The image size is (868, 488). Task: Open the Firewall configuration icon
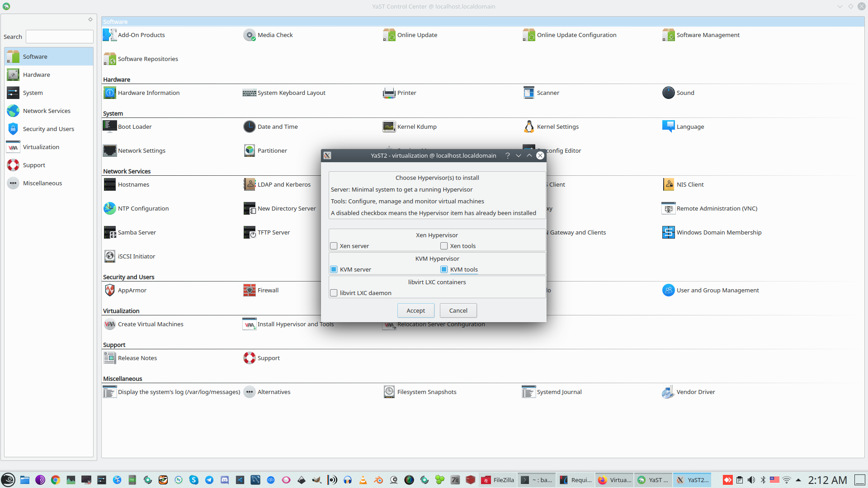(x=250, y=290)
